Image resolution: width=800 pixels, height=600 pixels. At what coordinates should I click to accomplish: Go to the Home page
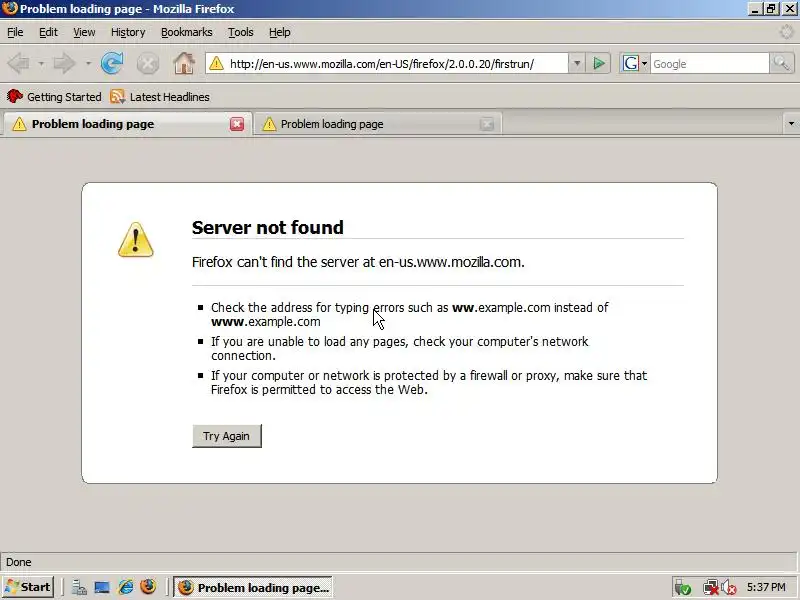184,64
